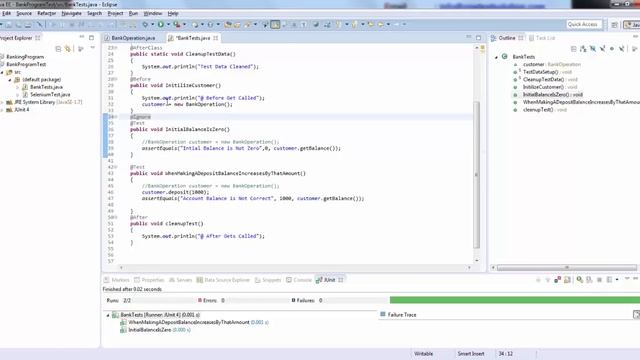Click the Collapse All icon in Project Explorer

click(58, 49)
